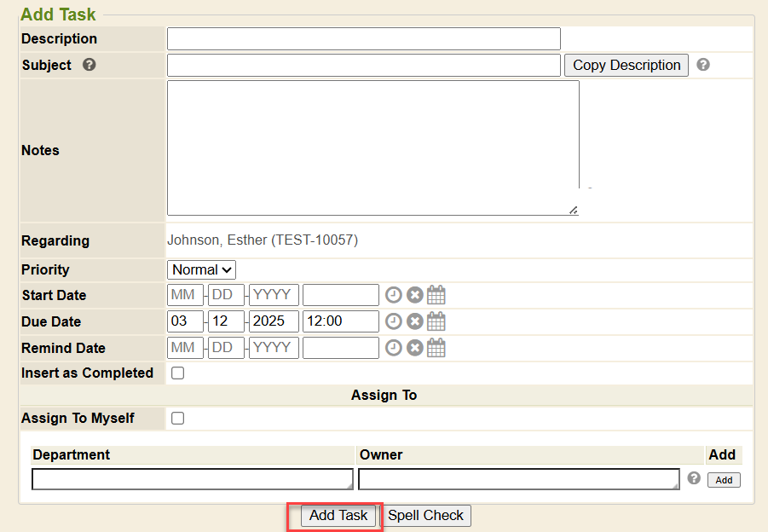Viewport: 768px width, 532px height.
Task: Click the clock icon for Due Date
Action: coord(393,321)
